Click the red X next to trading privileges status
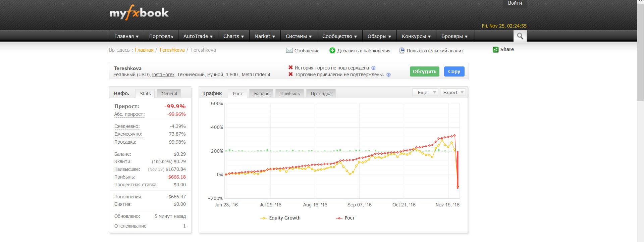 [290, 74]
